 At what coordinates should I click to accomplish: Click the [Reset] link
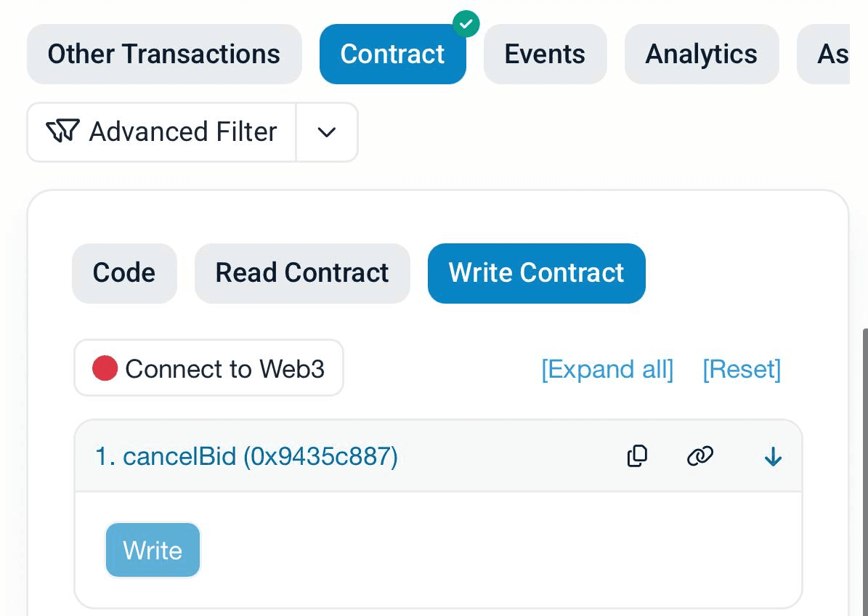pos(742,369)
